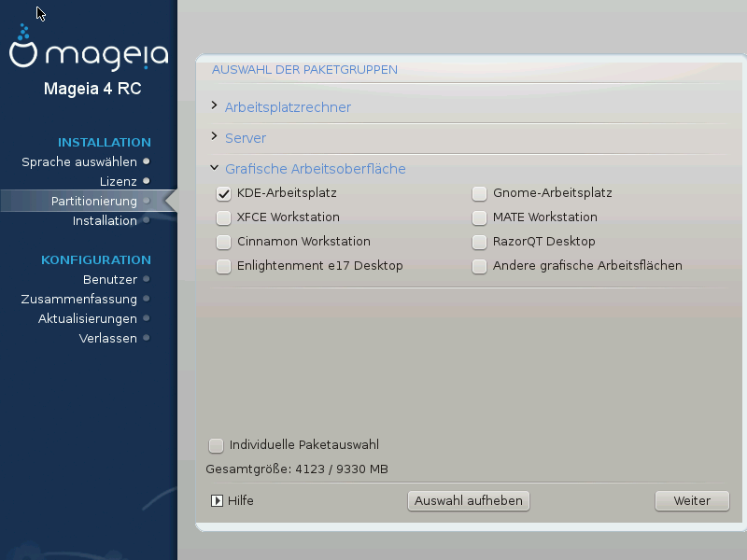
Task: Click Aktualisierungen step in sidebar
Action: (88, 318)
